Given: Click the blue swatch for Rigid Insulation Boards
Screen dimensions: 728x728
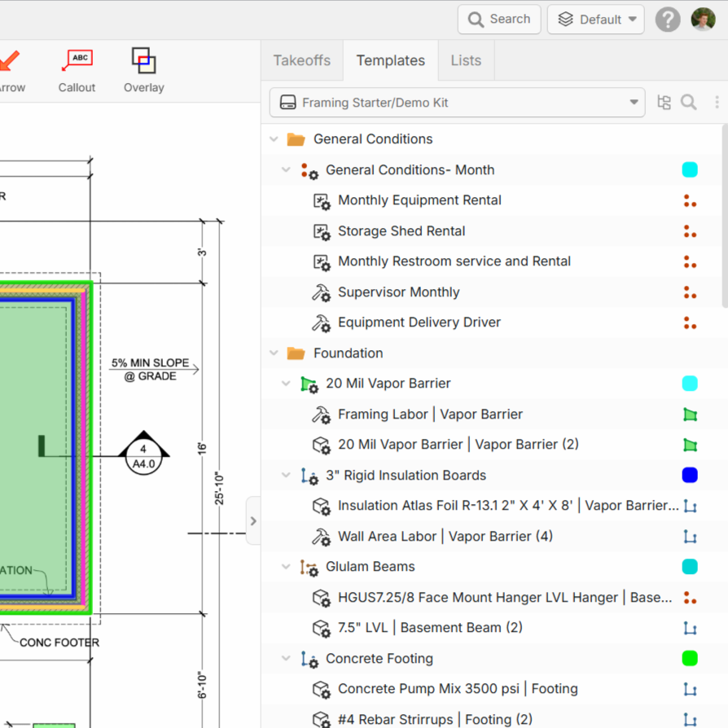Looking at the screenshot, I should [690, 476].
